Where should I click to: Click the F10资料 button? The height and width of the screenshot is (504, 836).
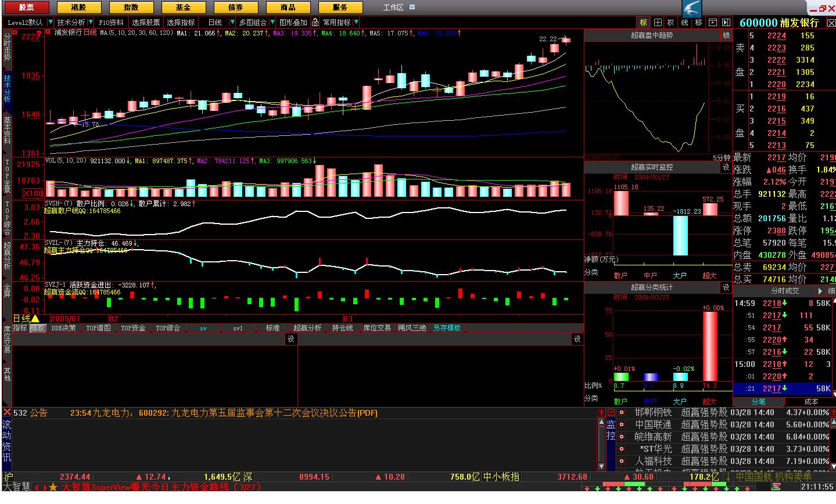point(111,23)
